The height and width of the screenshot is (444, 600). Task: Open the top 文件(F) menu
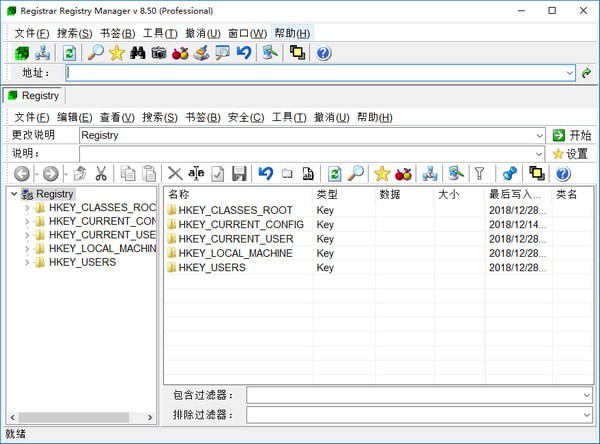pos(32,34)
